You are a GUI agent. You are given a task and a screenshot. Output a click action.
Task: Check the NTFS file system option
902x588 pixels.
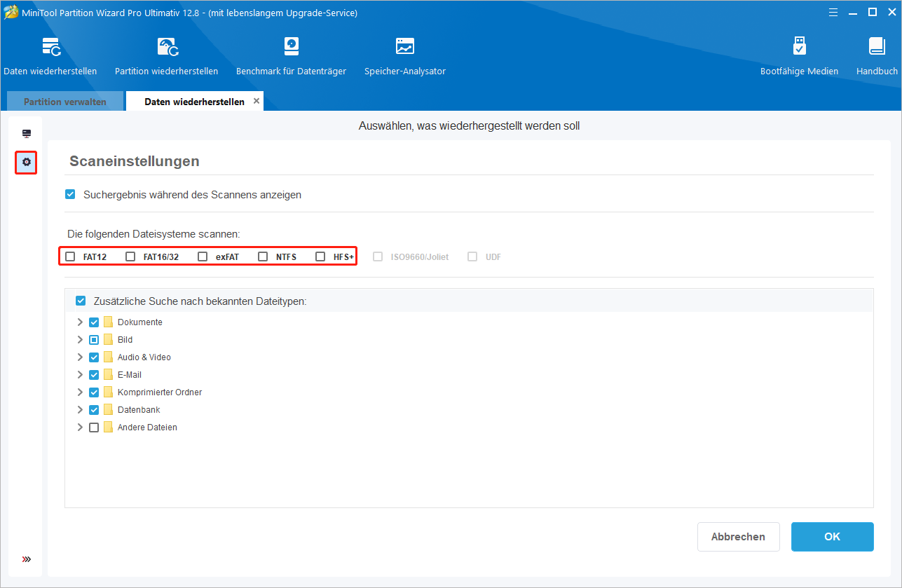point(263,257)
